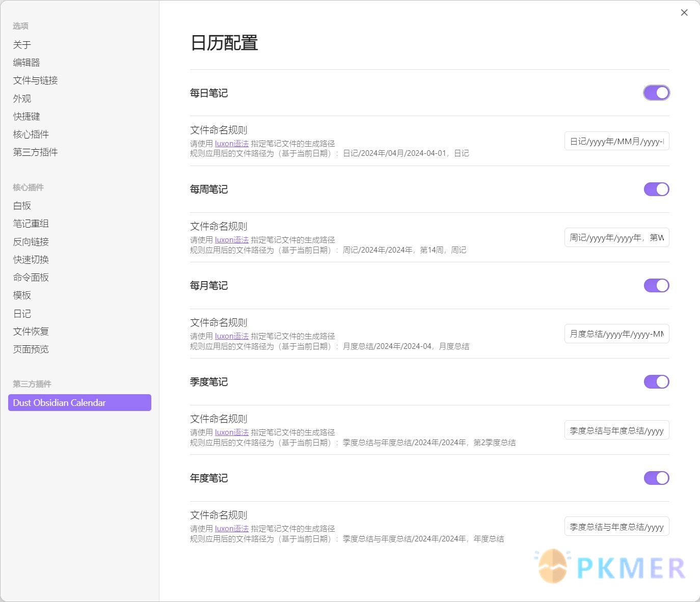The width and height of the screenshot is (700, 602).
Task: Disable the 每周笔记 toggle
Action: point(656,189)
